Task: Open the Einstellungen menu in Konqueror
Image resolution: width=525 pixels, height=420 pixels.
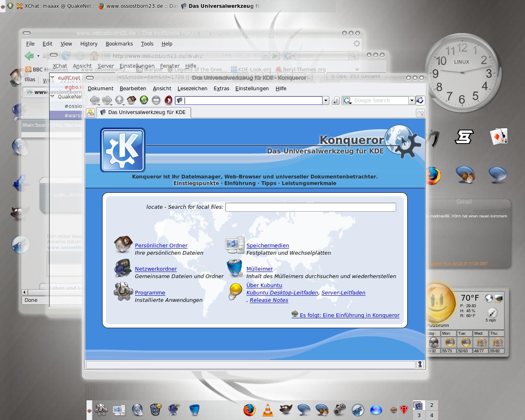Action: 252,88
